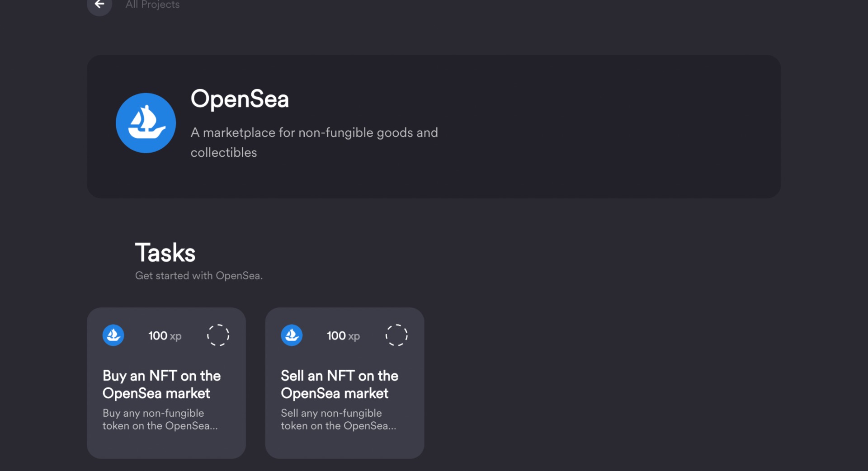The width and height of the screenshot is (868, 471).
Task: Click the OpenSea project header banner
Action: tap(434, 127)
